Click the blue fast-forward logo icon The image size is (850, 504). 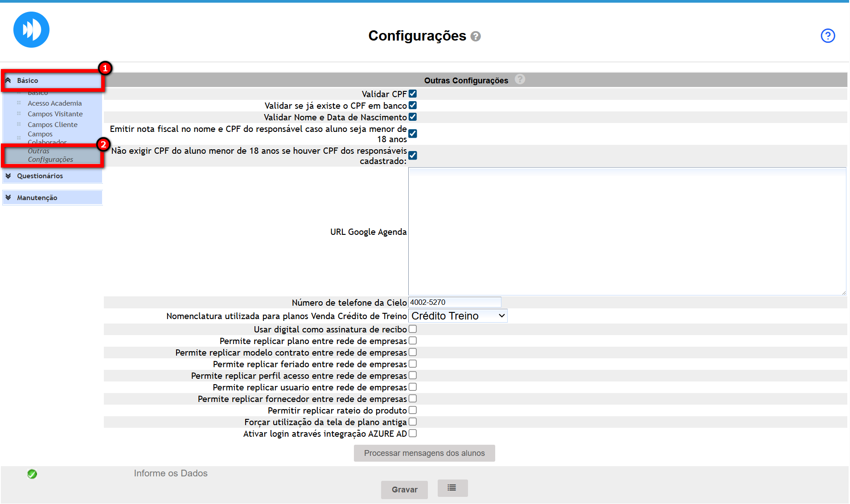tap(31, 30)
